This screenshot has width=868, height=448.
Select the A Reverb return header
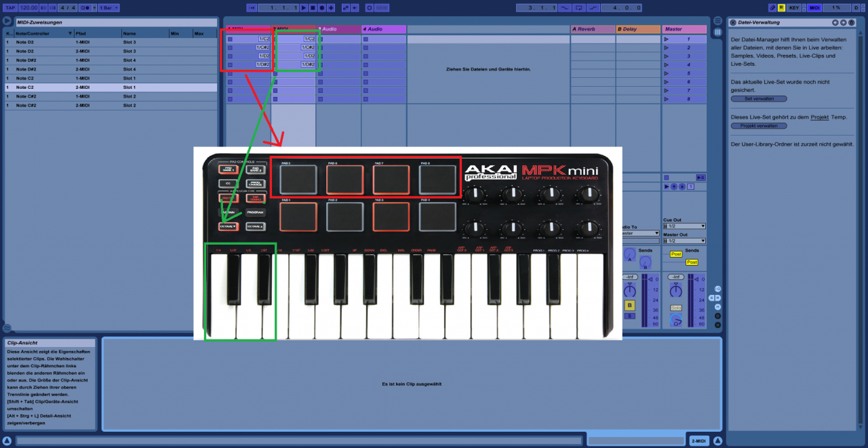coord(593,29)
